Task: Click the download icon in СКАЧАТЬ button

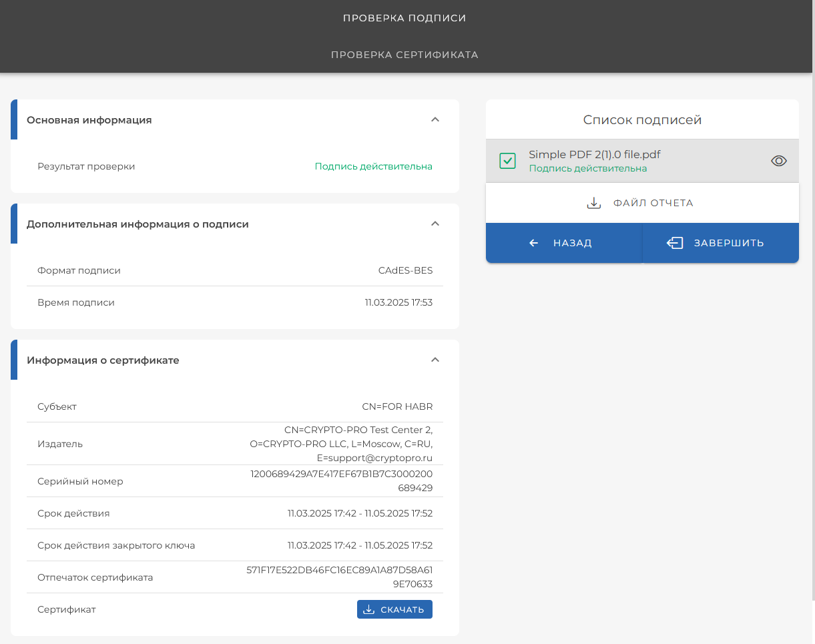Action: (x=369, y=609)
